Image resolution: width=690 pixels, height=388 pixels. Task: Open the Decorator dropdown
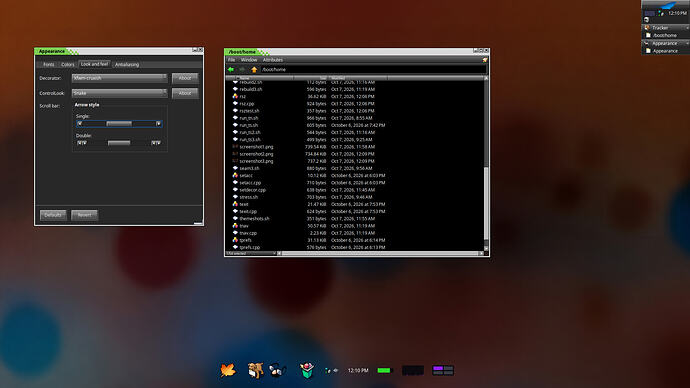click(119, 78)
